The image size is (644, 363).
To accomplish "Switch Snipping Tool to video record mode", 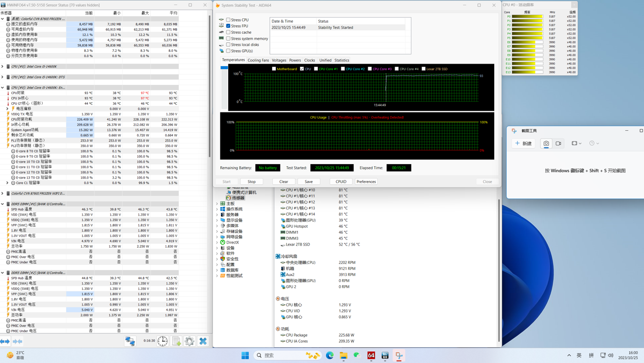I will [x=559, y=143].
